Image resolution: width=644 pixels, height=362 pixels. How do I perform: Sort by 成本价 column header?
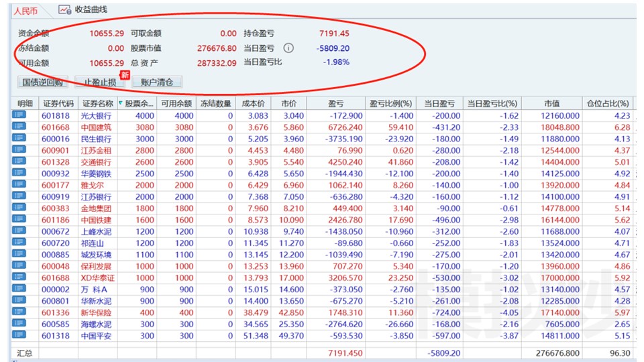[254, 103]
